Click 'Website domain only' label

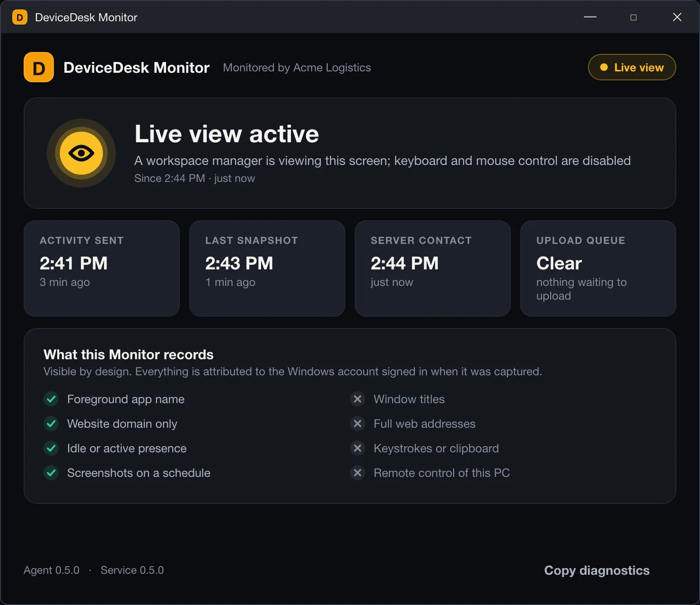pyautogui.click(x=122, y=424)
